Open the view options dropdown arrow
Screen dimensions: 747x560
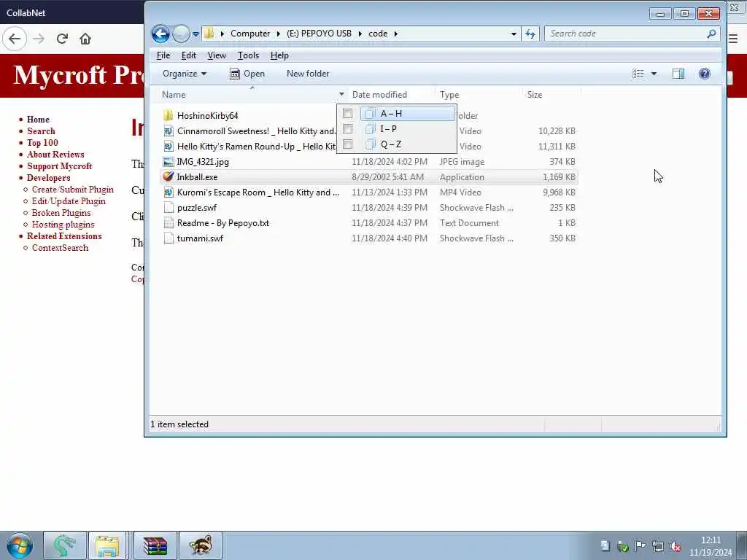[654, 74]
